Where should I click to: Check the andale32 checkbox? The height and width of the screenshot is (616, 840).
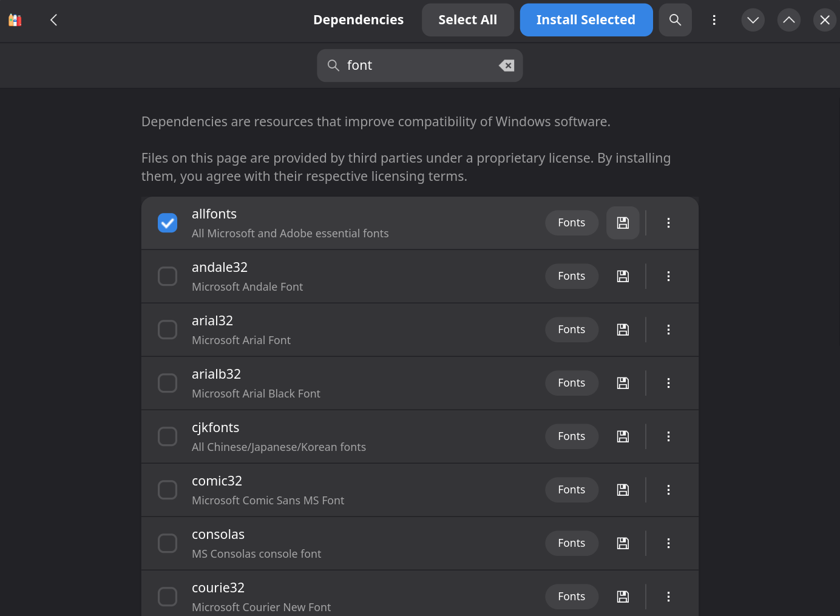coord(168,276)
